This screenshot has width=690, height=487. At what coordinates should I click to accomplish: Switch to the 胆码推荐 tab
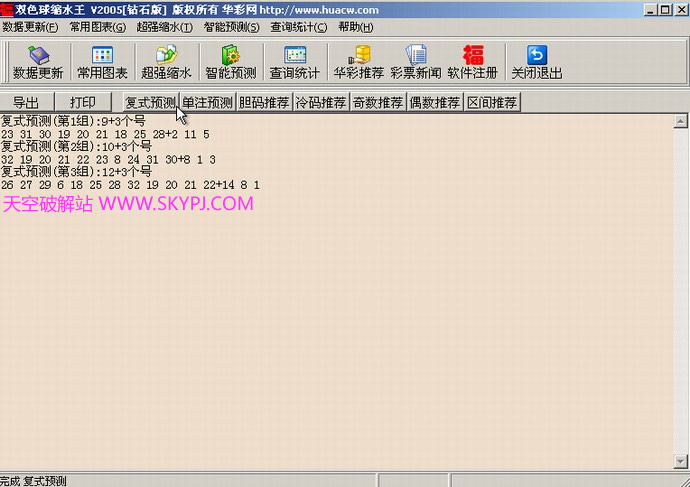(x=264, y=102)
